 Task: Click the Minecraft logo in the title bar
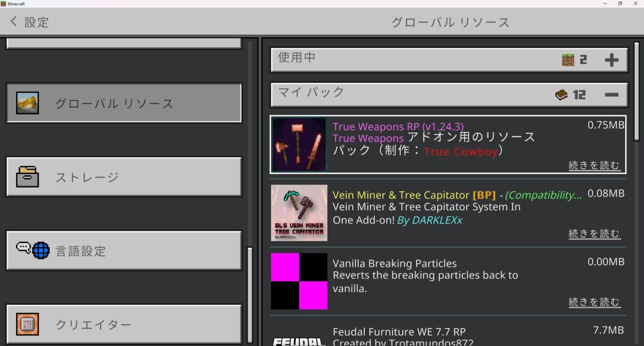coord(5,4)
